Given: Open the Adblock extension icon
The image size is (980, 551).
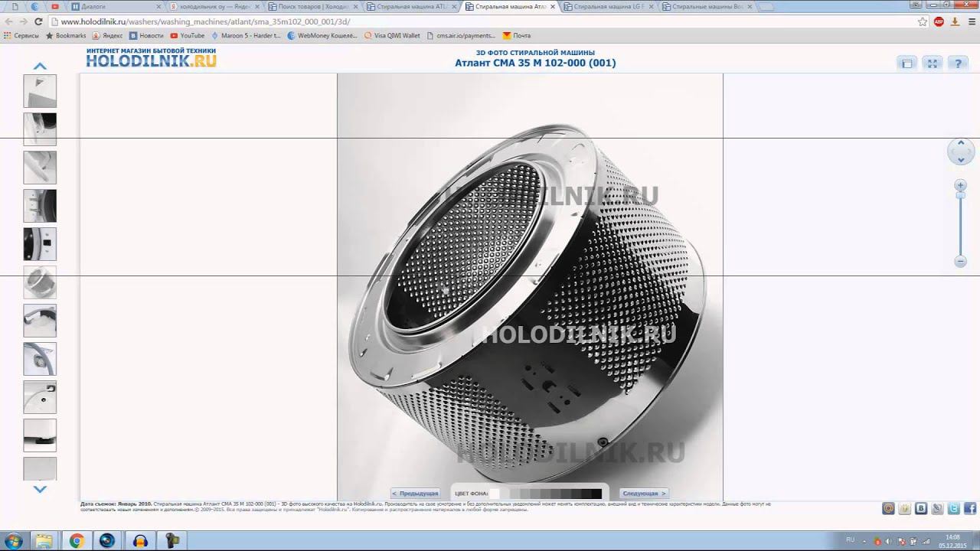Looking at the screenshot, I should click(939, 21).
